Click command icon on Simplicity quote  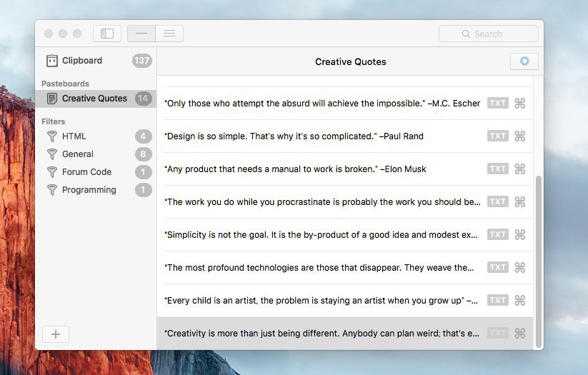pyautogui.click(x=519, y=235)
